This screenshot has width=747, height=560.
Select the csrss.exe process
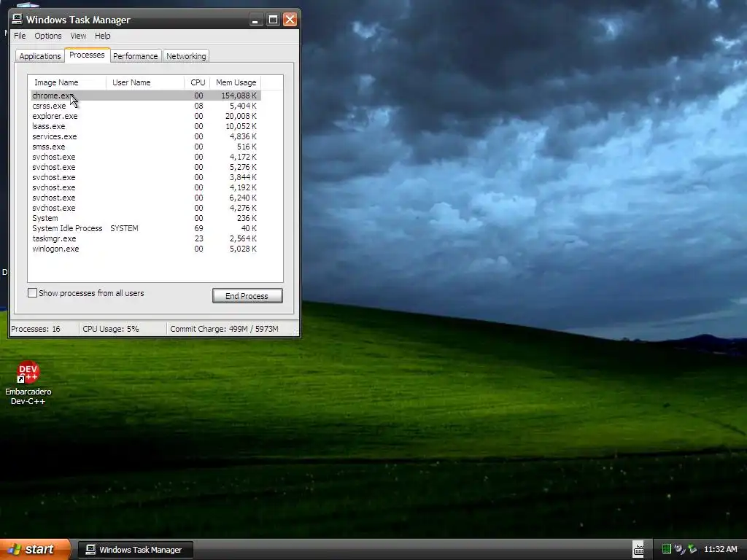[146, 106]
